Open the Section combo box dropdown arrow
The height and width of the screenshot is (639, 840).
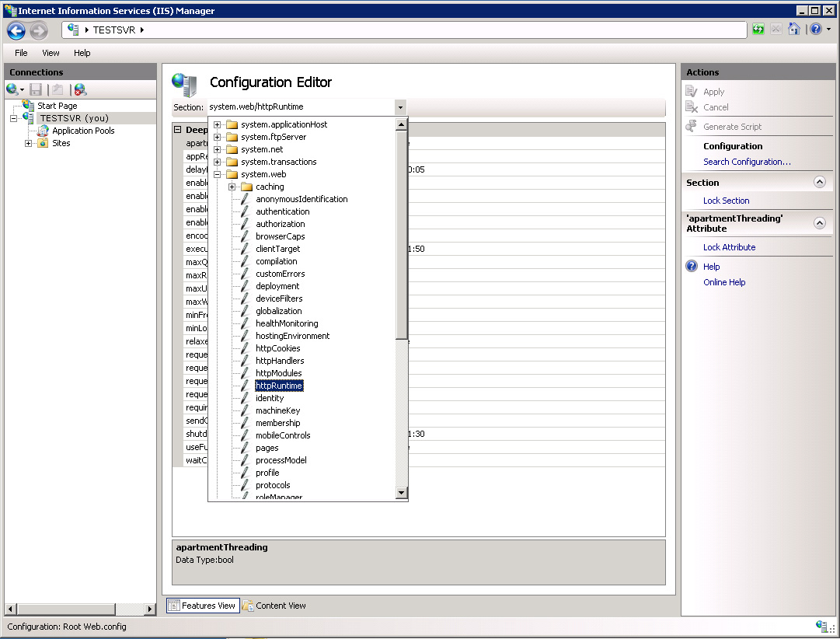pos(400,107)
